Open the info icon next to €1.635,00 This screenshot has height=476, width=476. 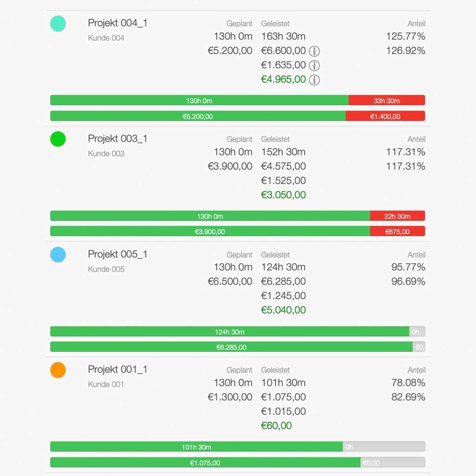pyautogui.click(x=315, y=66)
